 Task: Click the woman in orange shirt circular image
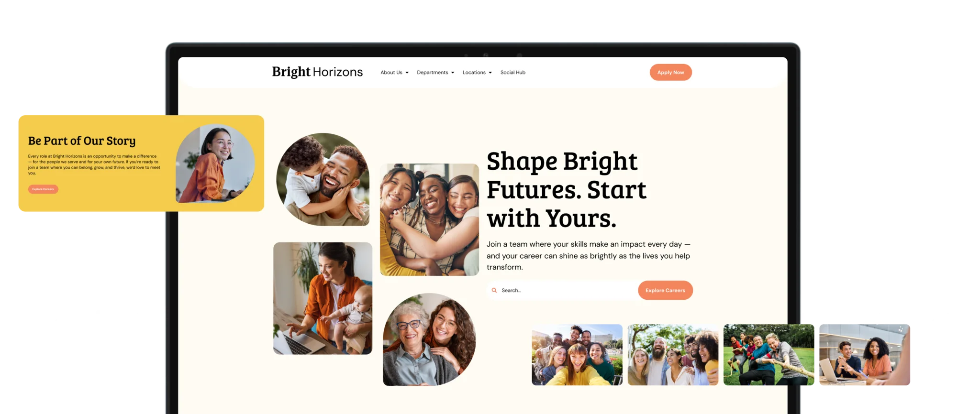click(x=215, y=163)
